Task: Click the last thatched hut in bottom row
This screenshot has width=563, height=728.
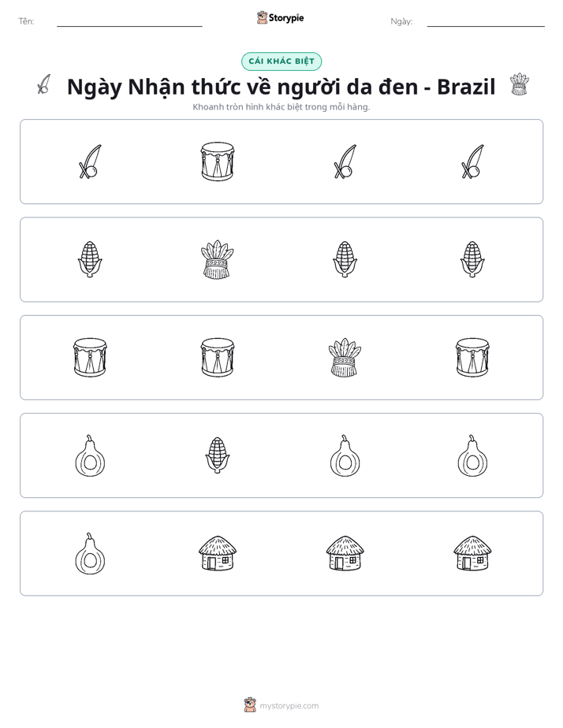Action: [x=472, y=553]
